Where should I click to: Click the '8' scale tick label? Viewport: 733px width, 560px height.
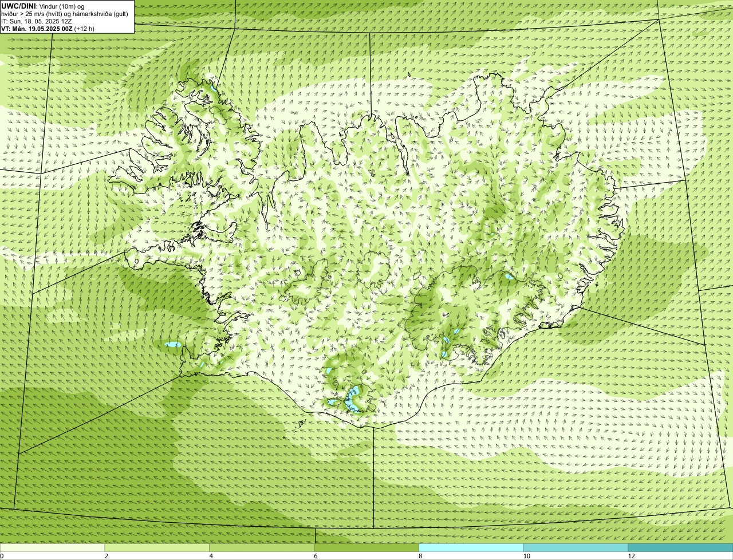click(420, 556)
